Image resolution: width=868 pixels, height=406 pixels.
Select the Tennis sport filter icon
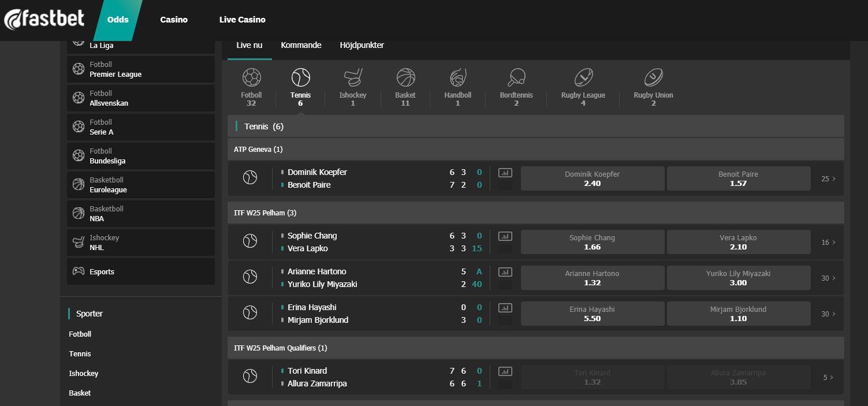[300, 77]
